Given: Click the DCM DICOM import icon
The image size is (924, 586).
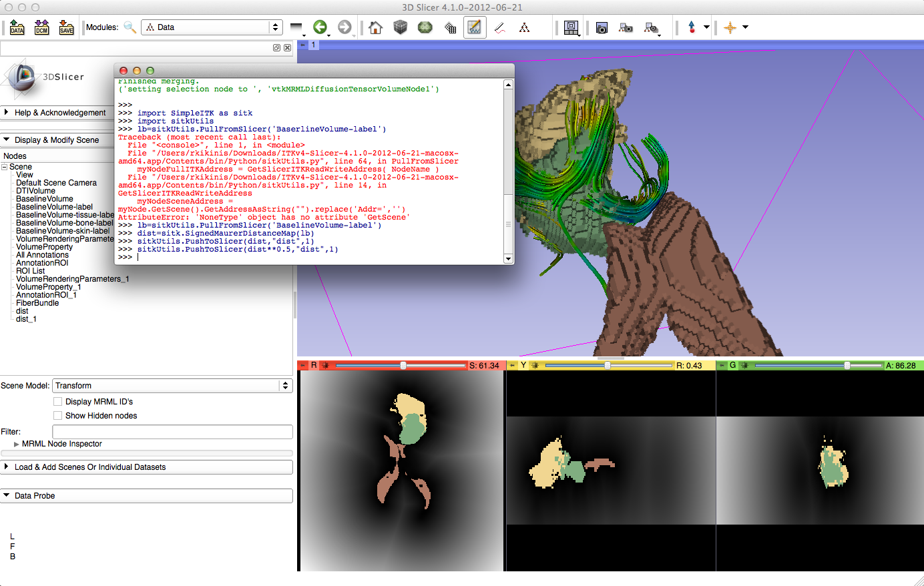Looking at the screenshot, I should coord(41,27).
